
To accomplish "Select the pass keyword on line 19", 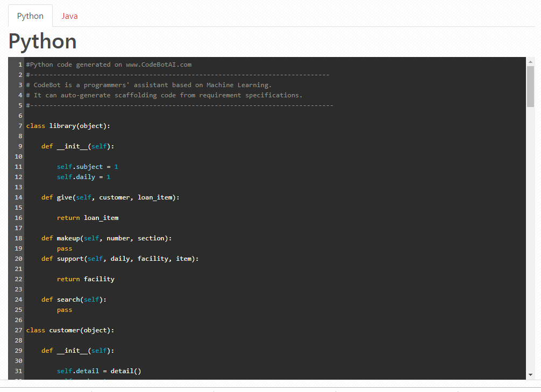I will click(x=64, y=248).
